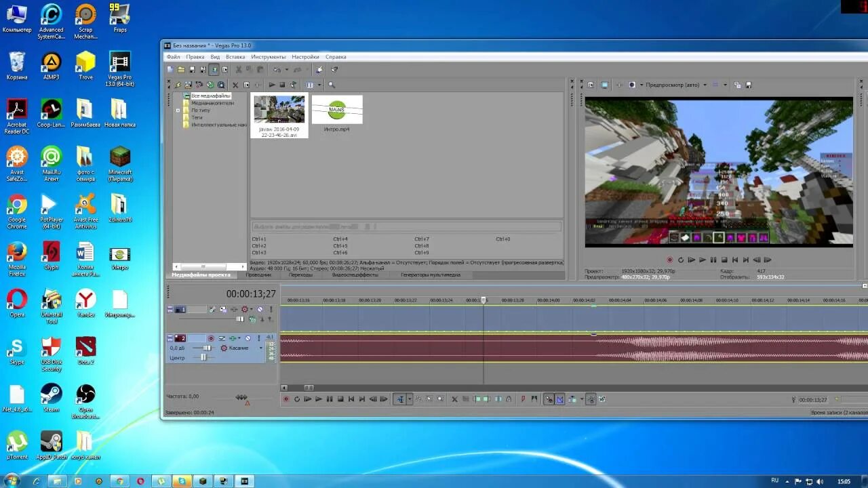
Task: Select the Normal Edit tool
Action: [400, 399]
